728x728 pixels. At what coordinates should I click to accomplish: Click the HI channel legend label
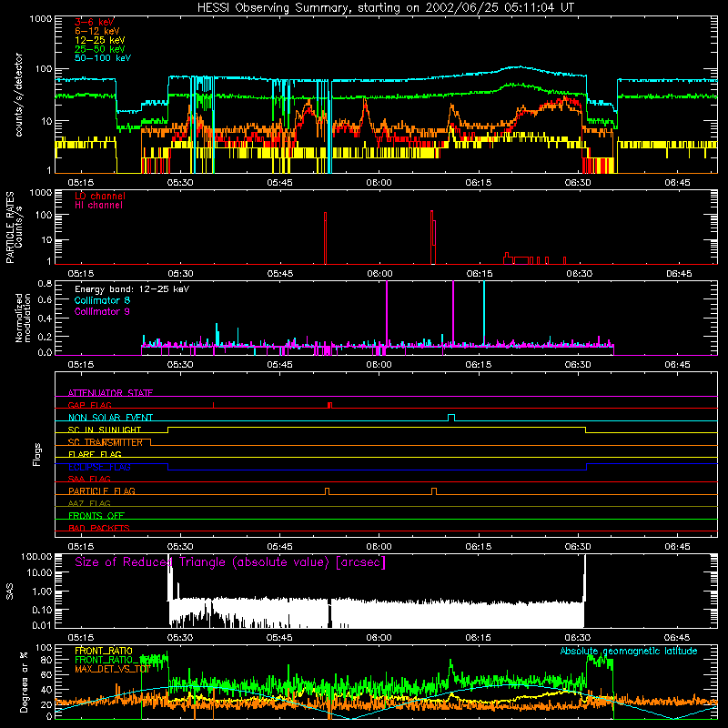[98, 206]
